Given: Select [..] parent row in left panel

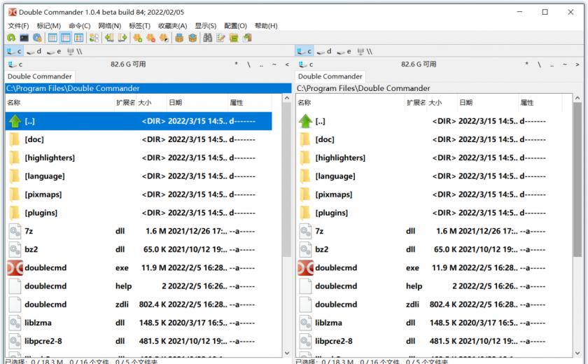Looking at the screenshot, I should (139, 121).
